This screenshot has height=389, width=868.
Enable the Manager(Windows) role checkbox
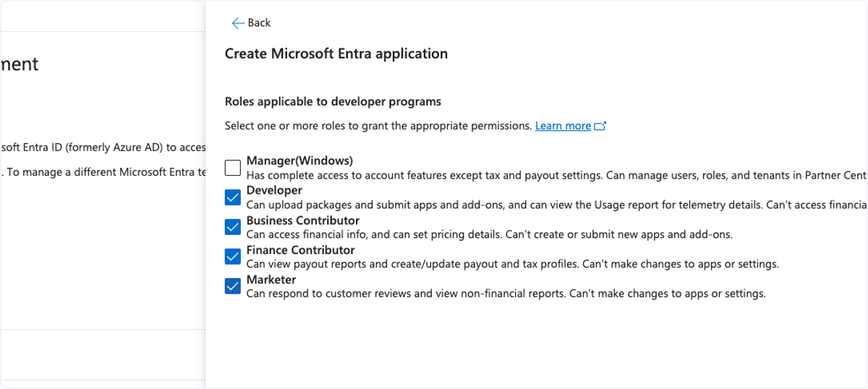point(233,168)
